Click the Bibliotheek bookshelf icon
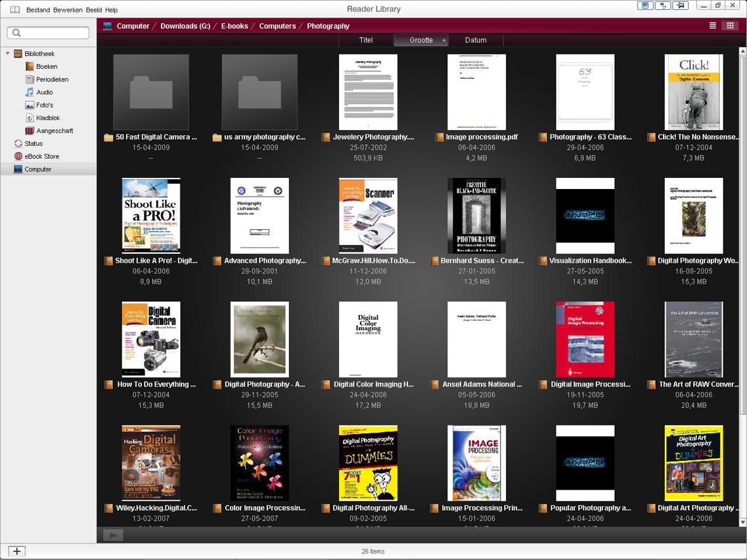The height and width of the screenshot is (560, 747). [18, 54]
